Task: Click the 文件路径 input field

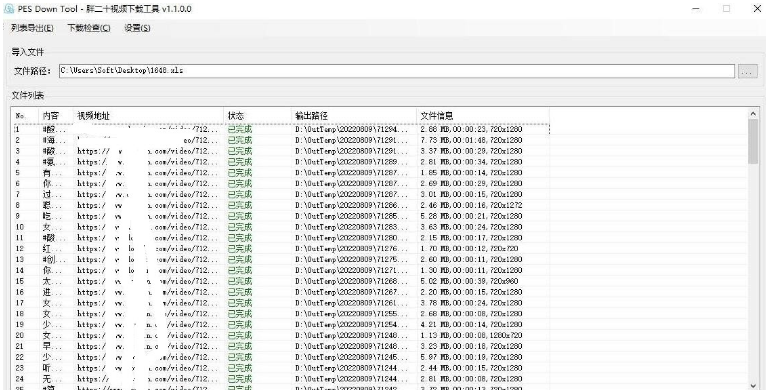Action: [x=397, y=71]
